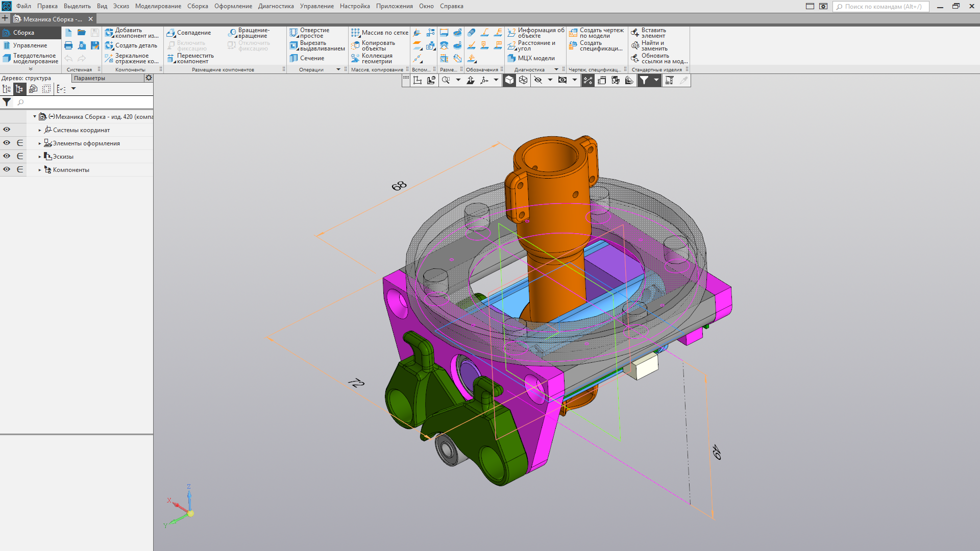Switch to wireframe display cube icon
Image resolution: width=980 pixels, height=551 pixels.
(x=523, y=80)
